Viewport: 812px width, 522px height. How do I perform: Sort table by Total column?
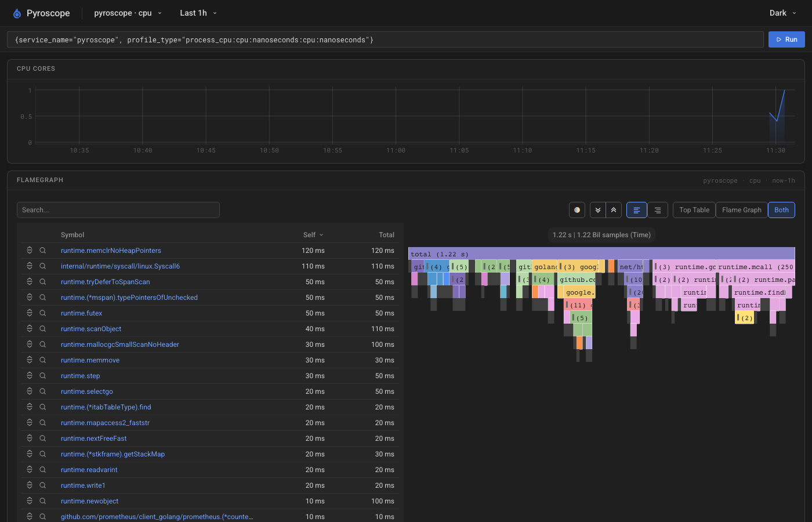point(386,235)
